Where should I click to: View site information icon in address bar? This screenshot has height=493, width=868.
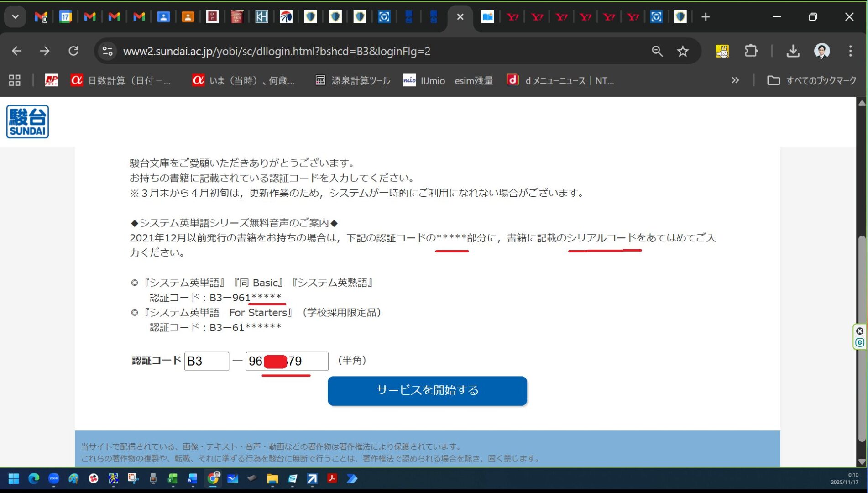click(x=108, y=51)
